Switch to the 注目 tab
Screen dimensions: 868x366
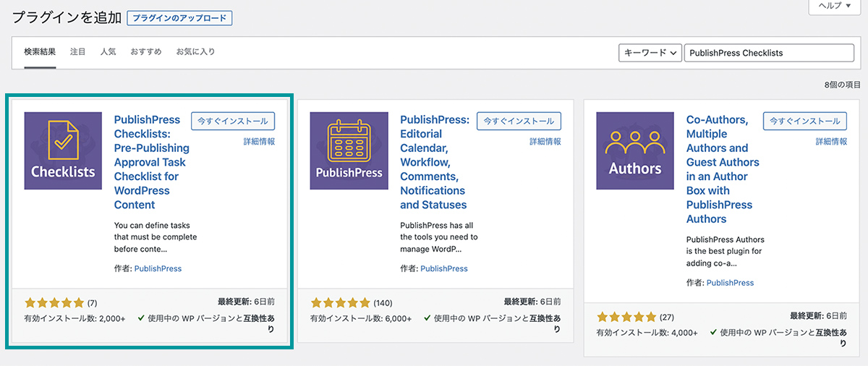78,52
